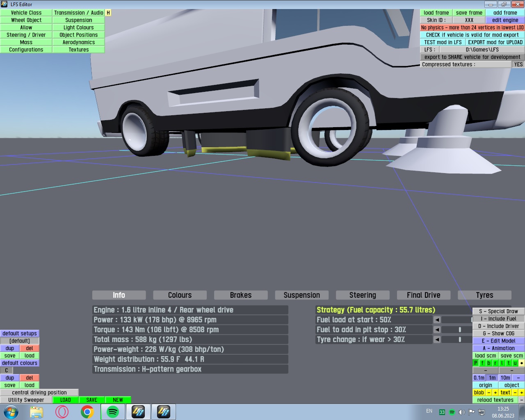
Task: Open File Explorer from the taskbar
Action: click(x=37, y=412)
